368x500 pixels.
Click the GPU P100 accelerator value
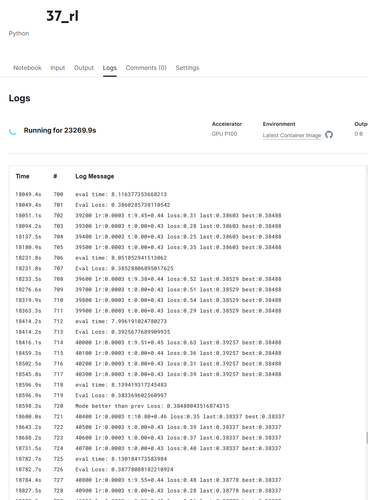click(224, 134)
